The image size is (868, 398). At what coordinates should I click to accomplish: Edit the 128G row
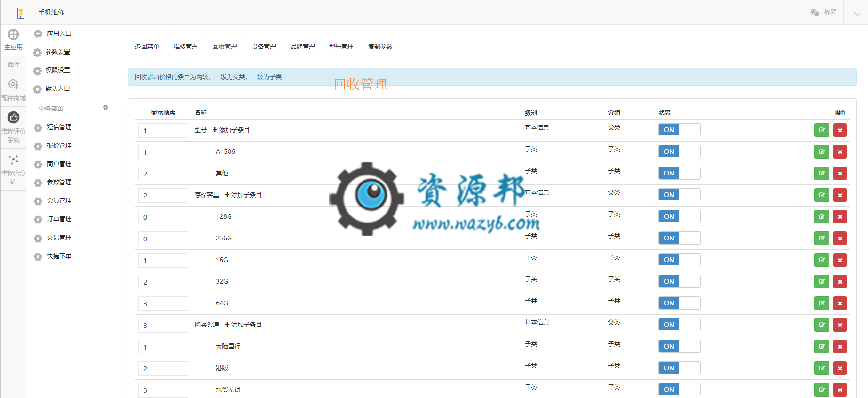click(x=821, y=217)
